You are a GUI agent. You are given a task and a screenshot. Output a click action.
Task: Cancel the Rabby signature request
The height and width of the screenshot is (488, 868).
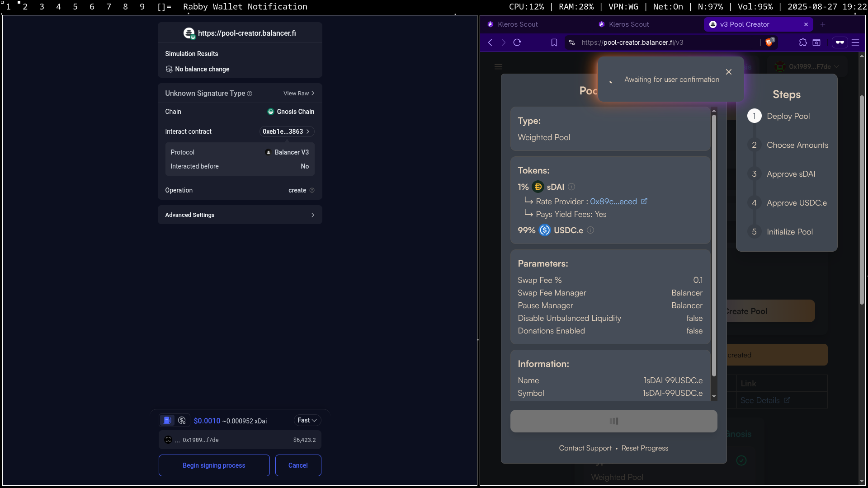tap(298, 465)
